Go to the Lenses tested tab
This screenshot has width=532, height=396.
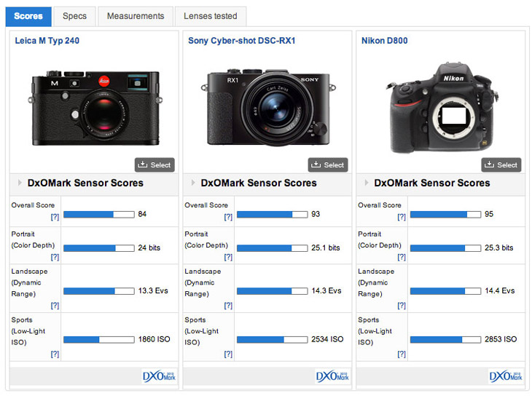pos(211,16)
